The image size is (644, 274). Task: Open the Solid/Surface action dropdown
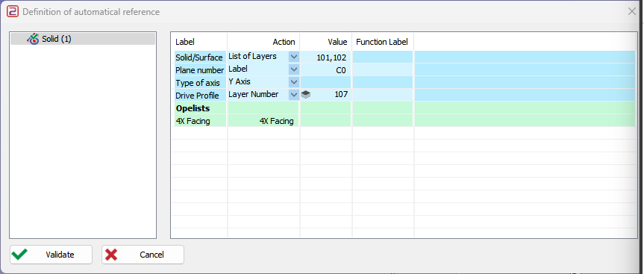[294, 57]
